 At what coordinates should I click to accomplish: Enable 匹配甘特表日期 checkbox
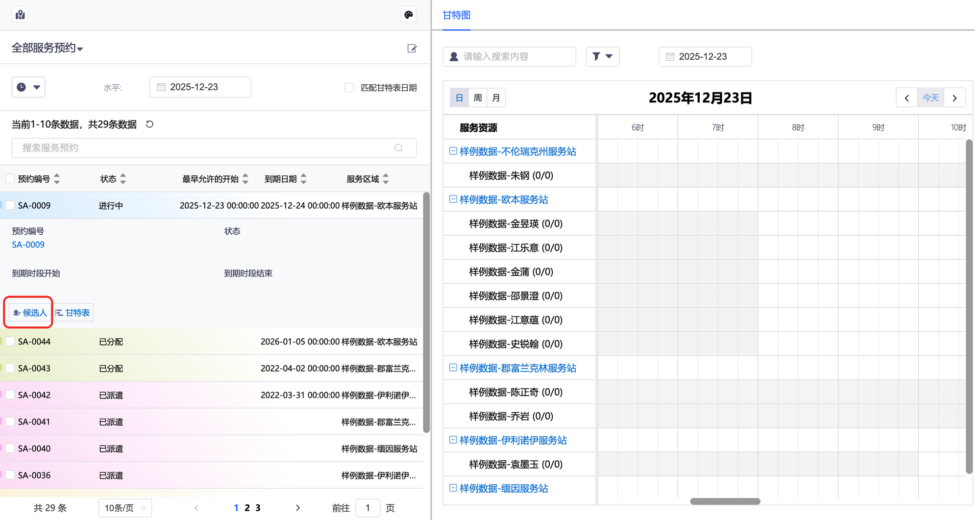click(x=349, y=88)
